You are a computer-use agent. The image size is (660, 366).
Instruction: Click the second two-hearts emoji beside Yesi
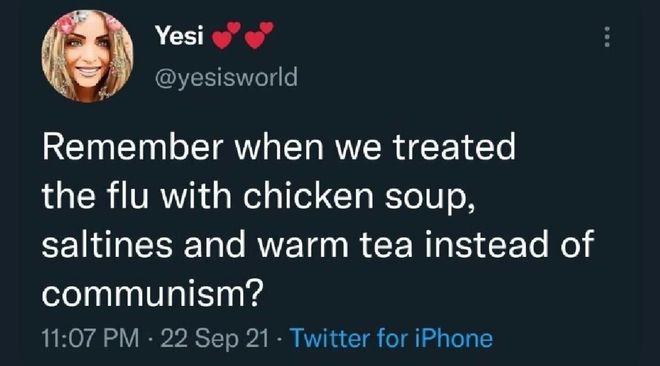[259, 35]
